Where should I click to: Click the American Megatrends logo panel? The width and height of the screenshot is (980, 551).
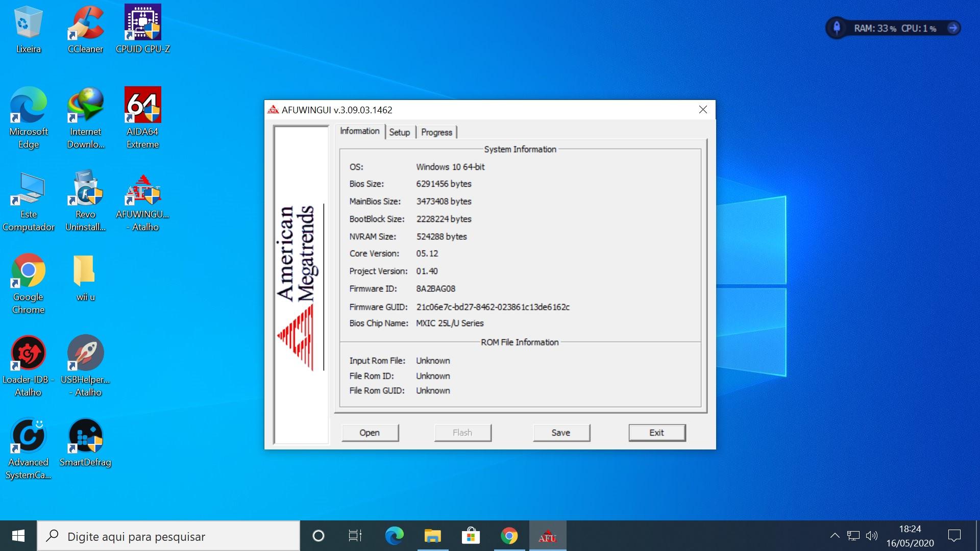point(301,285)
